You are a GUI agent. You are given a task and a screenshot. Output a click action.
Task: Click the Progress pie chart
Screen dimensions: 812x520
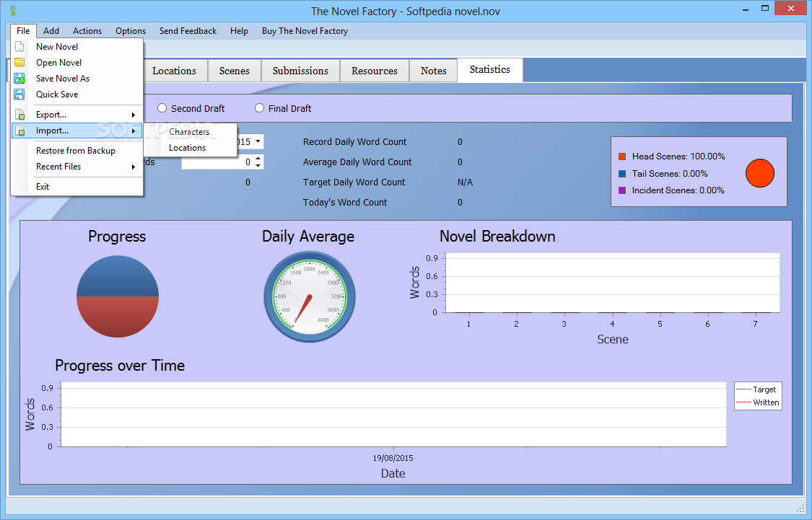(118, 296)
